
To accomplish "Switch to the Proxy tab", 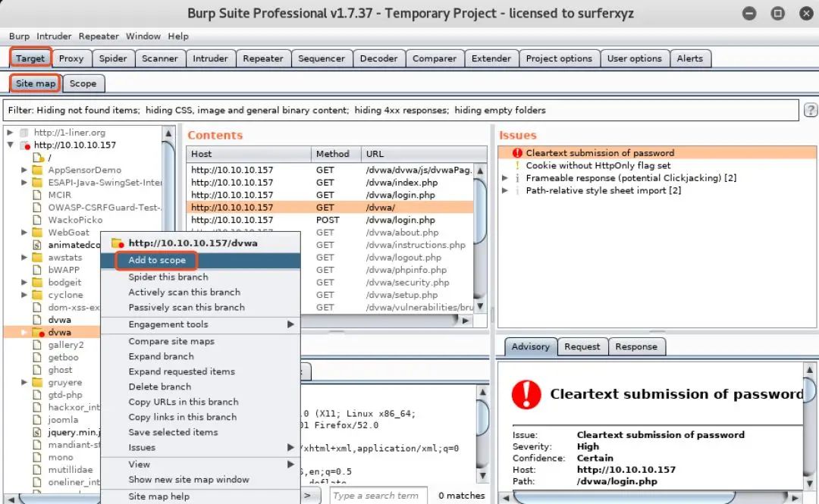I will pyautogui.click(x=71, y=58).
